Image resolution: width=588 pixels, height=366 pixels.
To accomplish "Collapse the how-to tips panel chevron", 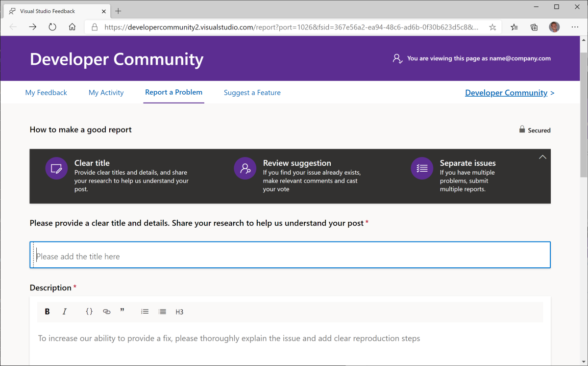I will tap(542, 157).
